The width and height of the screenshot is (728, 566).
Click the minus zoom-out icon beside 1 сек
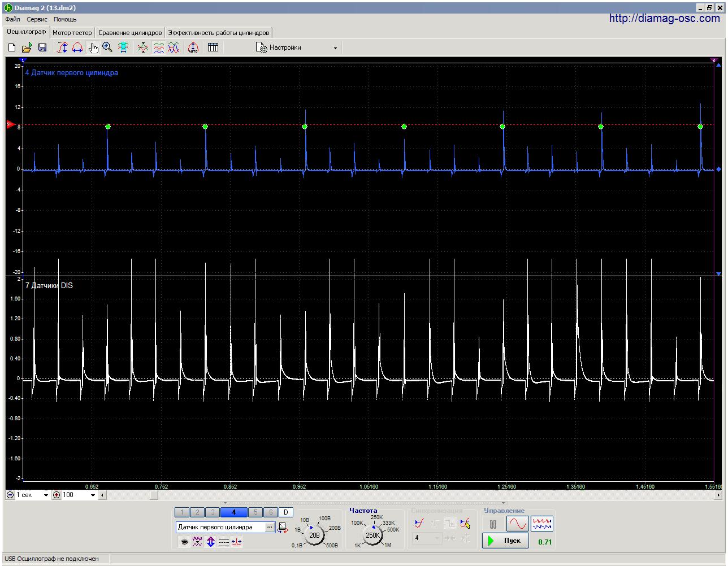tap(10, 495)
